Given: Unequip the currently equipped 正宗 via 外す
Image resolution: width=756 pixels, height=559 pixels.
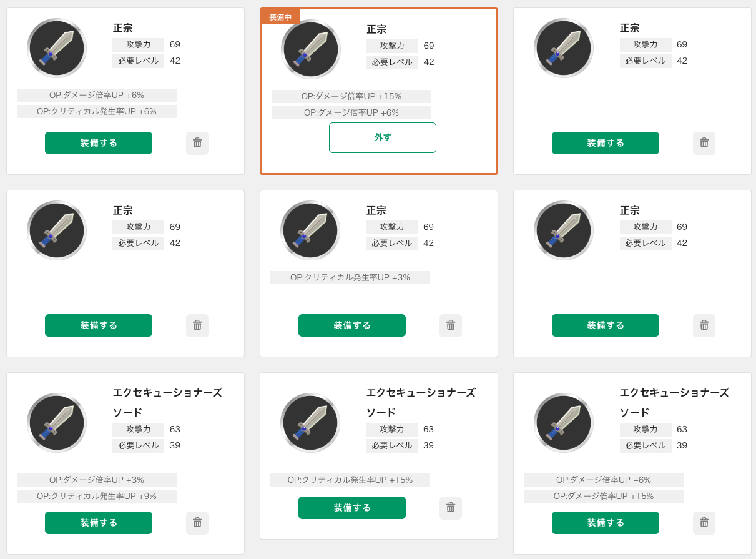Looking at the screenshot, I should pyautogui.click(x=383, y=137).
